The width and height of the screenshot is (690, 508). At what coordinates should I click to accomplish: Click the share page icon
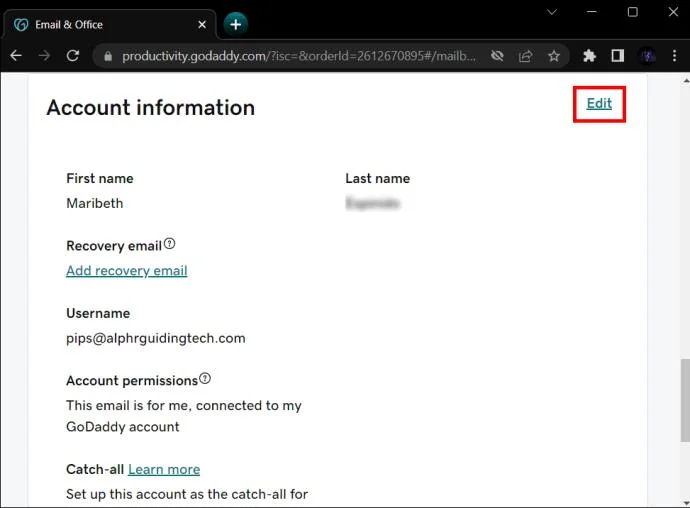525,56
